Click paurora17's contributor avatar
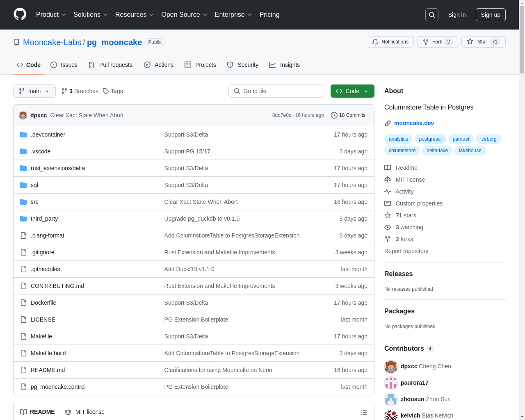 tap(391, 383)
